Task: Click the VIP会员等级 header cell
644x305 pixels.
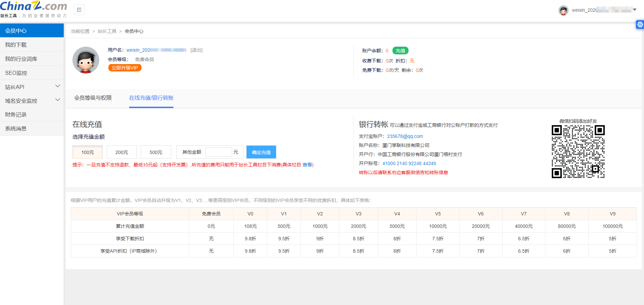Action: (130, 214)
